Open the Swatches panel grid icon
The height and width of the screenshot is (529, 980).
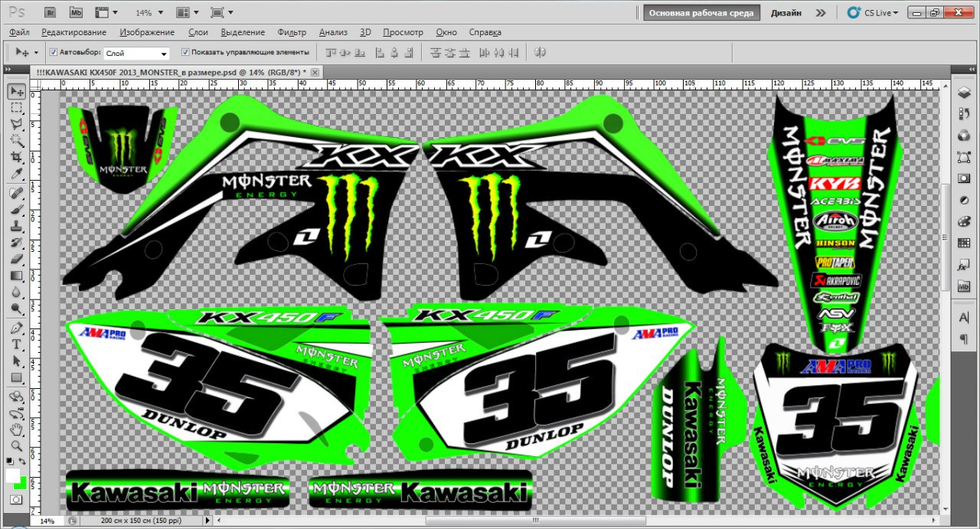(x=964, y=243)
